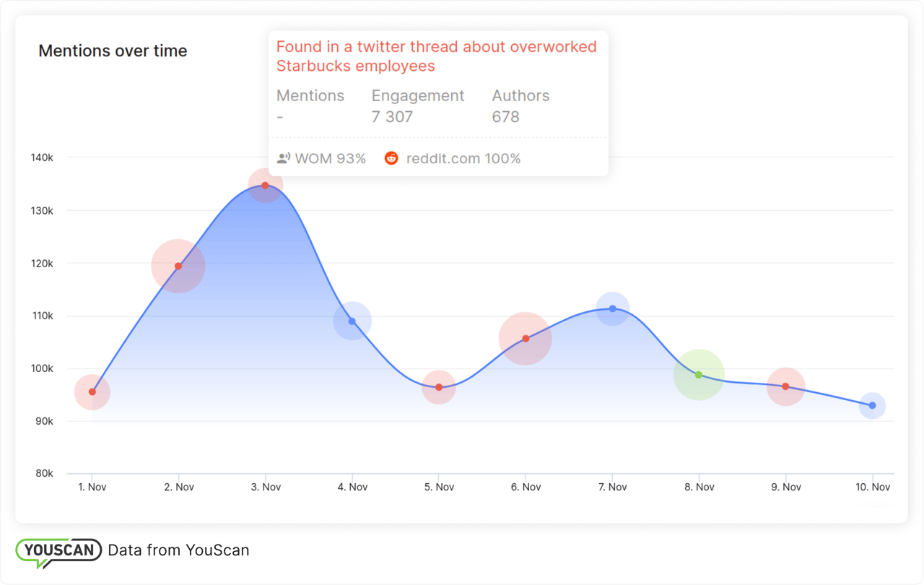Open the tooltip headline about overworked Starbucks employees
924x585 pixels.
coord(436,56)
